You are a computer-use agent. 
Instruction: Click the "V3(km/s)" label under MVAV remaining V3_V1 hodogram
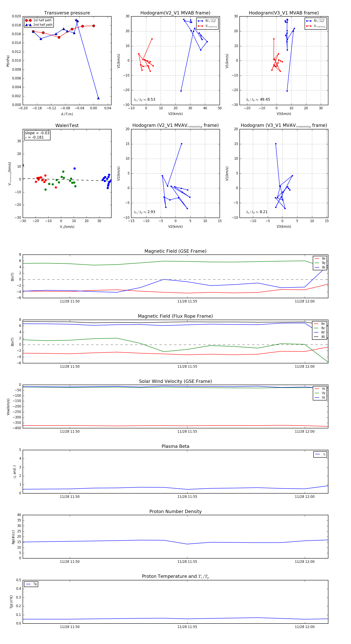[284, 227]
